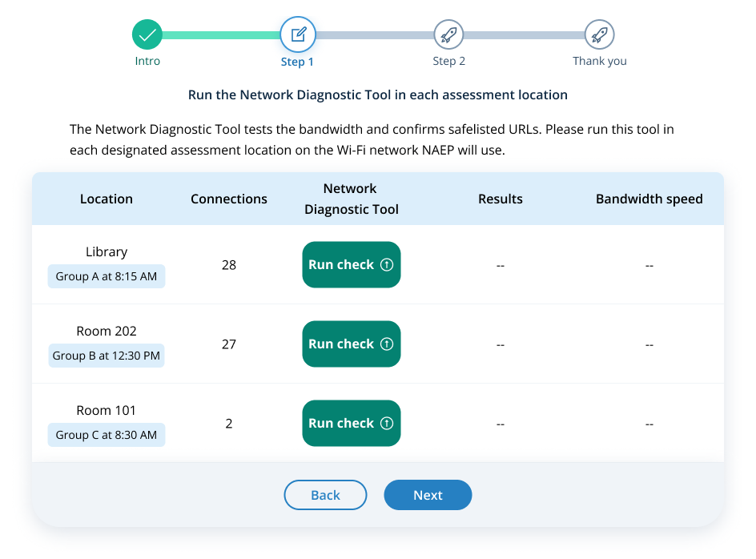This screenshot has width=756, height=559.
Task: Run the network check for Library
Action: click(x=342, y=265)
